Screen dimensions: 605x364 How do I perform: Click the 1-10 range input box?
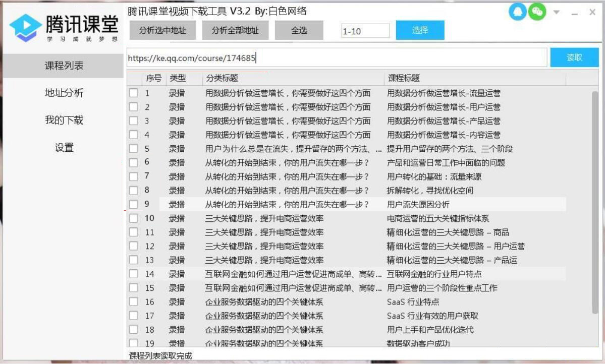coord(364,31)
